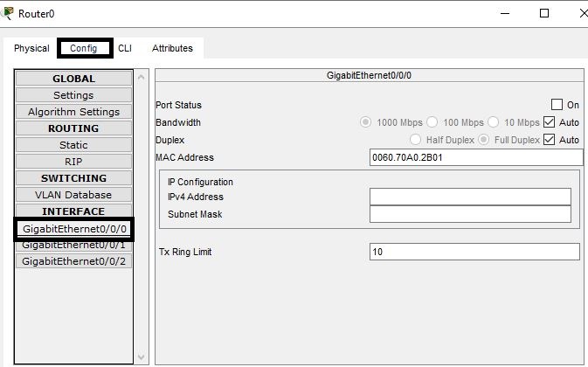Open the Attributes tab

click(172, 48)
